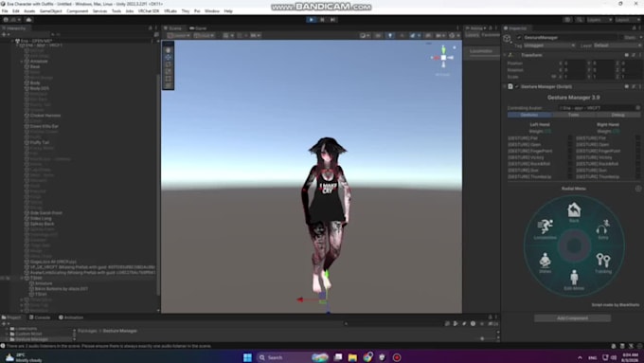The width and height of the screenshot is (644, 363).
Task: Click the Bandicam icon in taskbar
Action: 397,357
